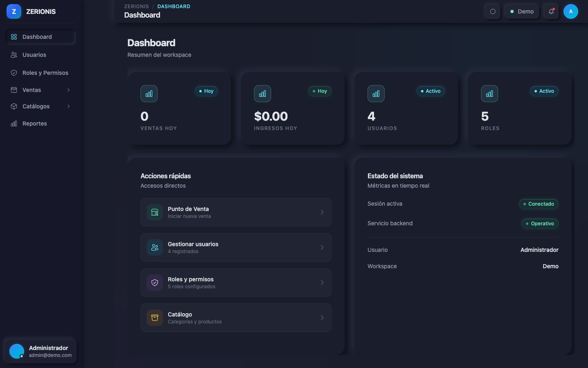Click the Activo badge on Usuarios card

click(x=430, y=91)
